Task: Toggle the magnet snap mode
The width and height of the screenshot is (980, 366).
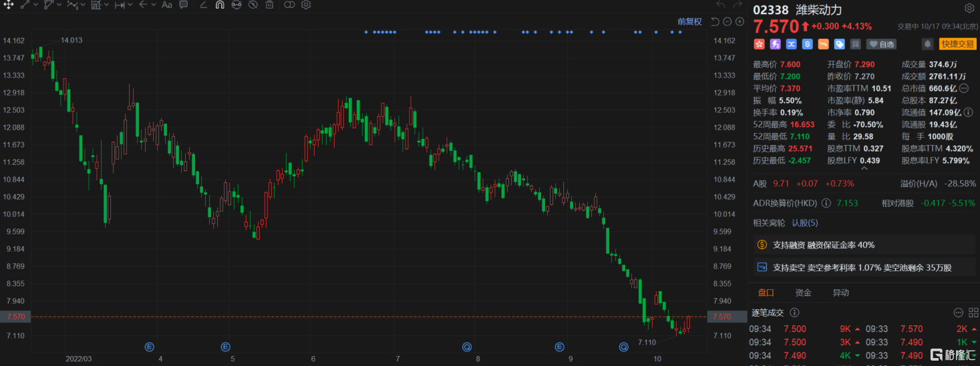Action: pos(220,5)
